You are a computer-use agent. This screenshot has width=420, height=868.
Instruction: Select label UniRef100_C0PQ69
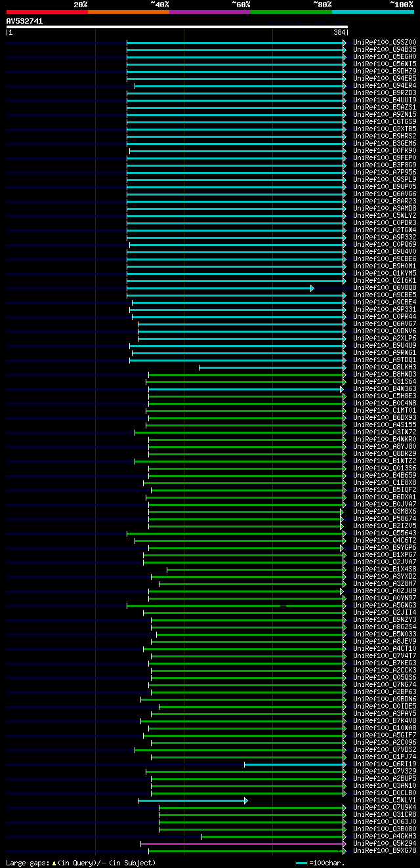[385, 245]
